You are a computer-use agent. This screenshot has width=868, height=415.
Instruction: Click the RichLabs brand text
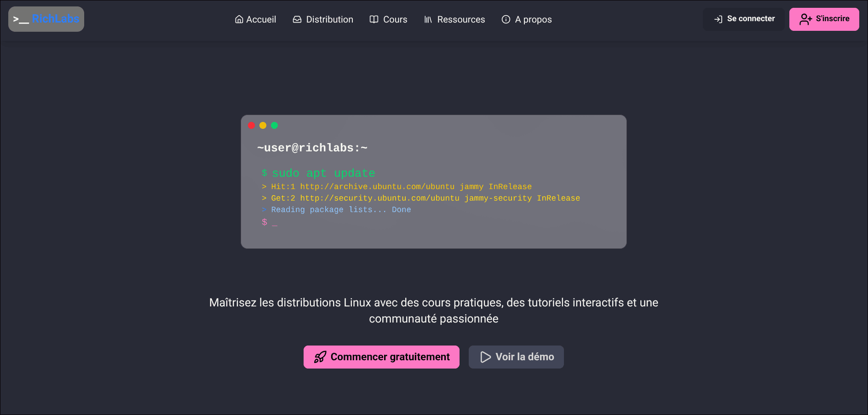[56, 19]
